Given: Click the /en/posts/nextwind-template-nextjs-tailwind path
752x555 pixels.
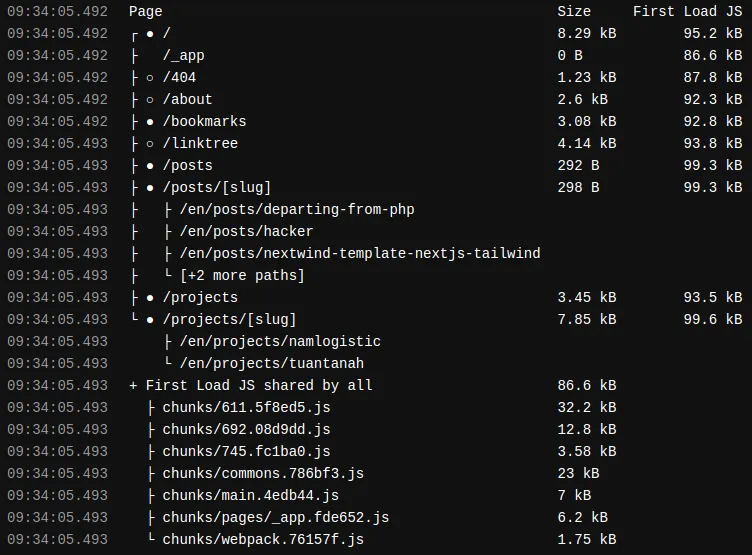Looking at the screenshot, I should click(x=360, y=253).
